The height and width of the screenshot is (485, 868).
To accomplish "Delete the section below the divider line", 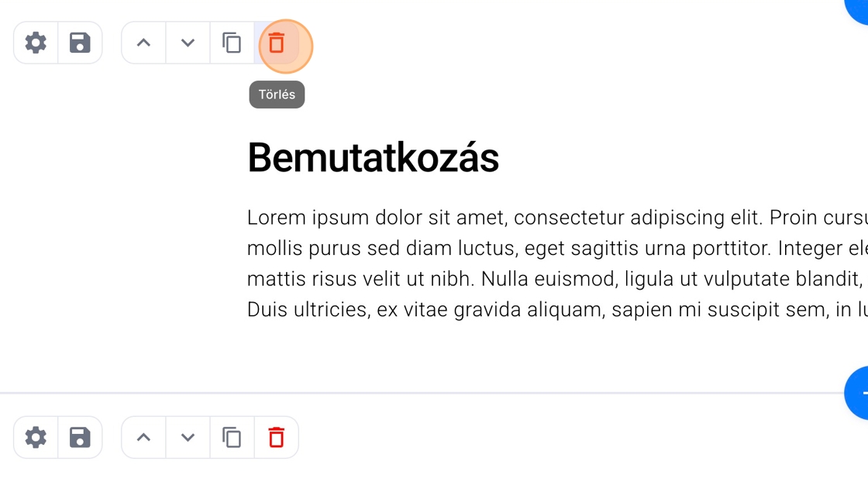I will coord(277,438).
